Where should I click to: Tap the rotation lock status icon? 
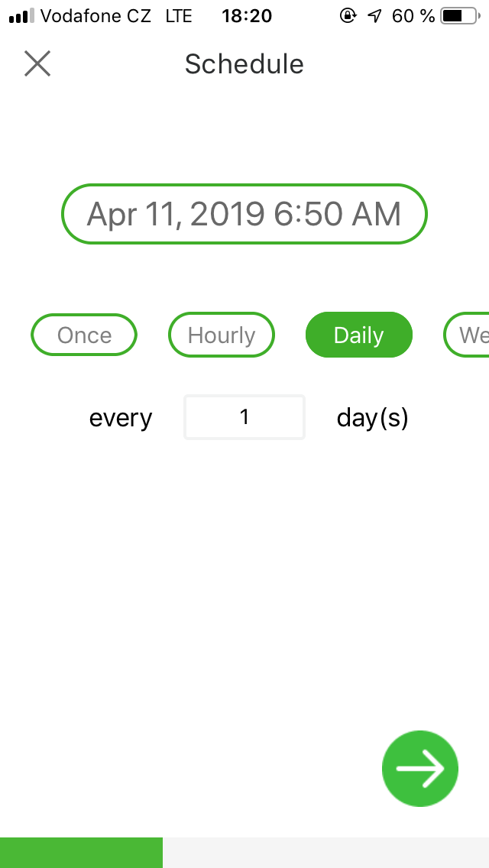coord(348,16)
